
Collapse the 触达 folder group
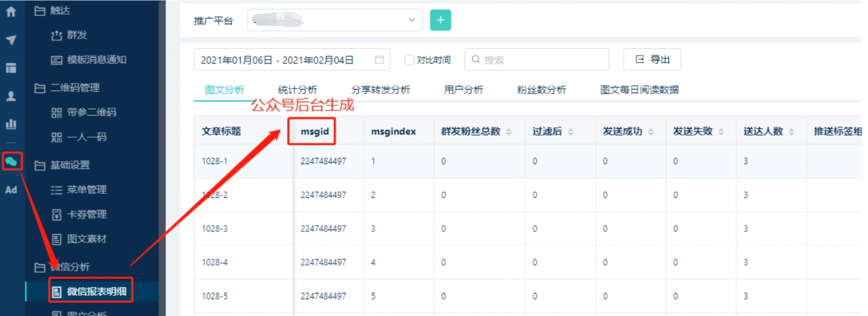[x=52, y=10]
